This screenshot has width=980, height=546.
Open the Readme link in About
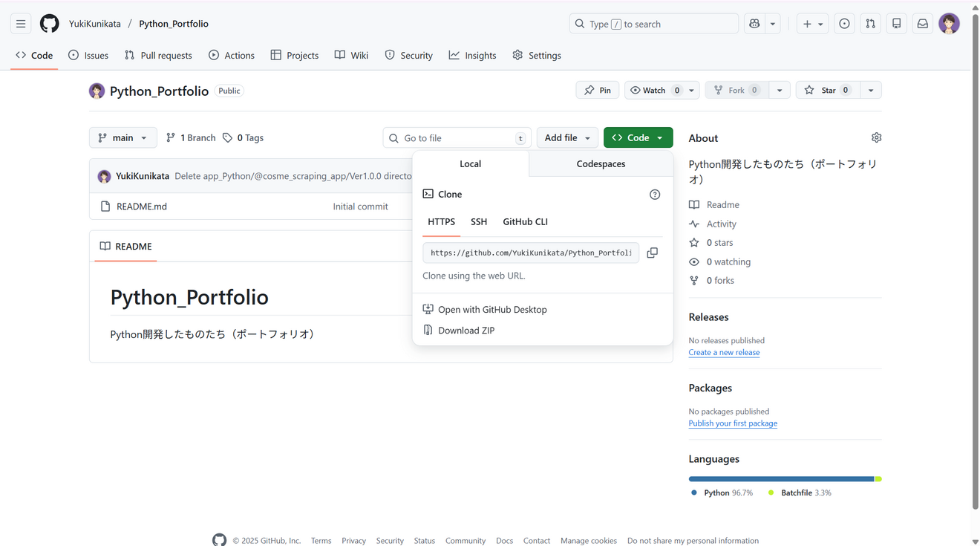[x=714, y=204]
